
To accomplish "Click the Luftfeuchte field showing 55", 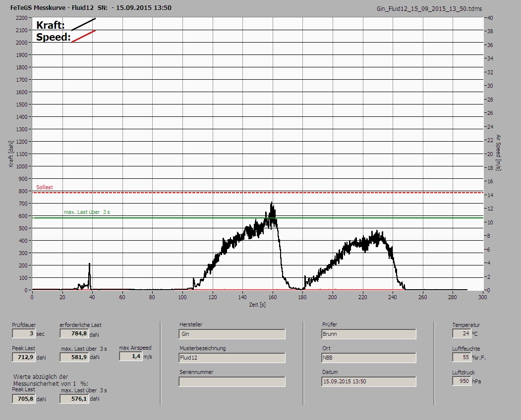I will 462,357.
